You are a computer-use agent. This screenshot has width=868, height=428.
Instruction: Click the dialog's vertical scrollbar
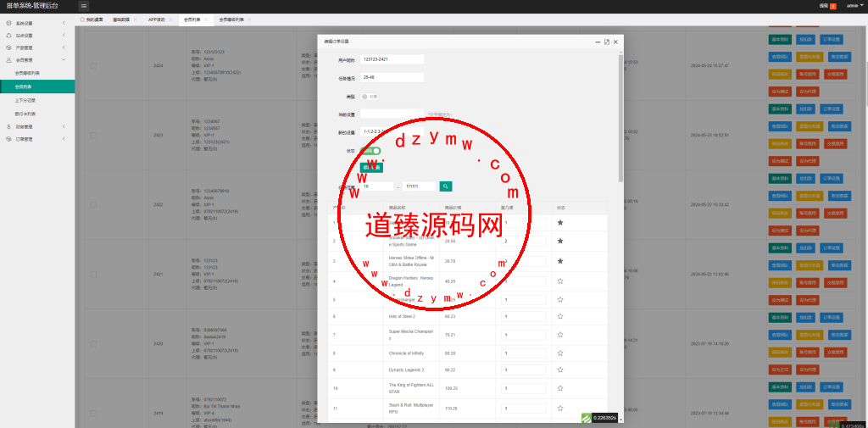pos(620,118)
